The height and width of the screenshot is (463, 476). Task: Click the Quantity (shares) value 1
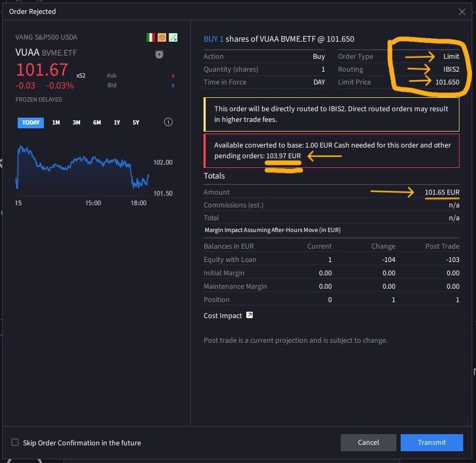[323, 70]
